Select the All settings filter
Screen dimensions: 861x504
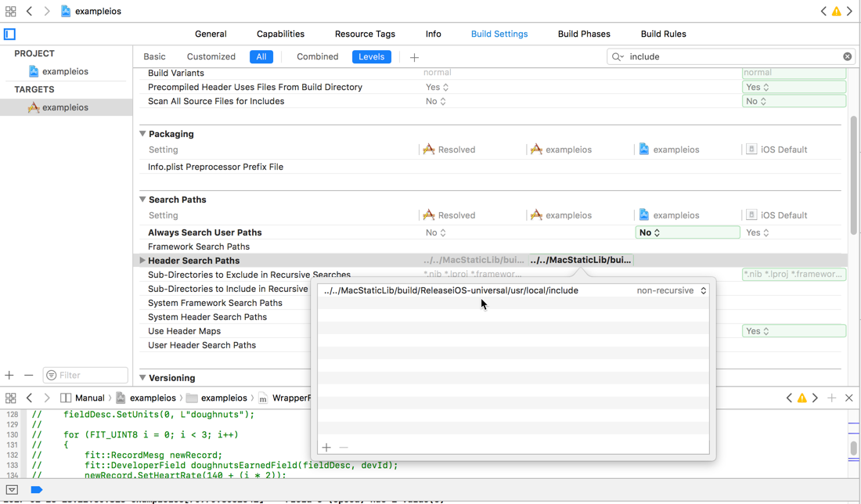click(261, 56)
